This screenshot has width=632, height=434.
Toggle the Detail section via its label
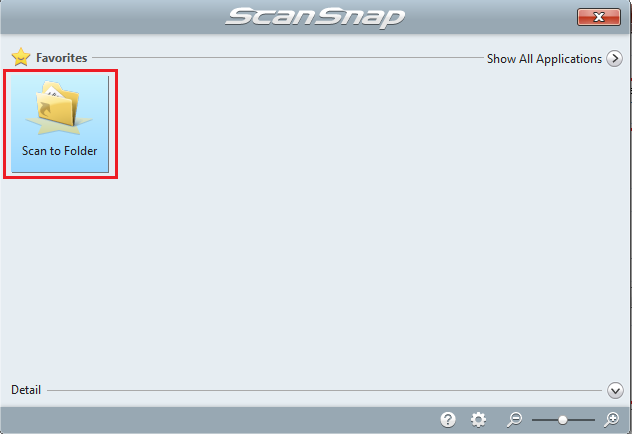26,390
